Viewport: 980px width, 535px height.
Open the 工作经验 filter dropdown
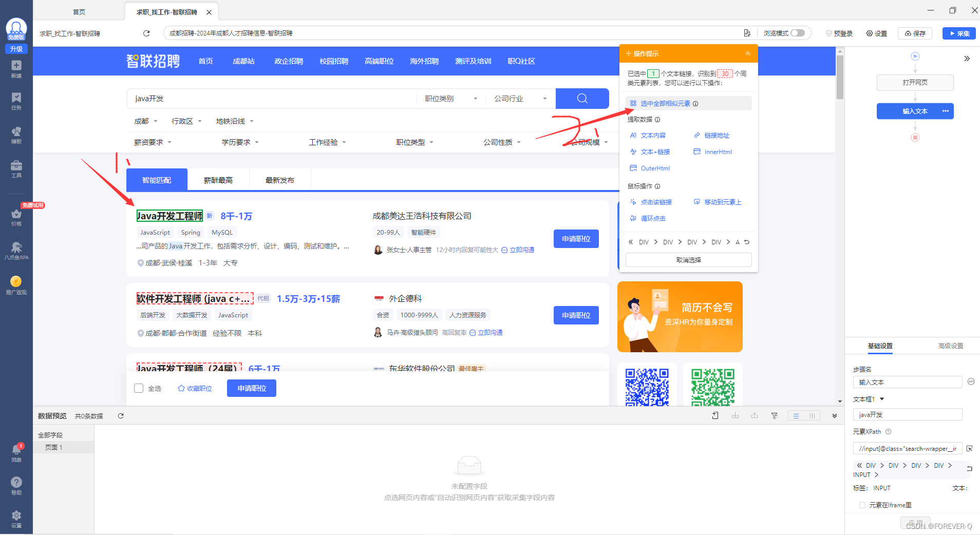[x=327, y=142]
